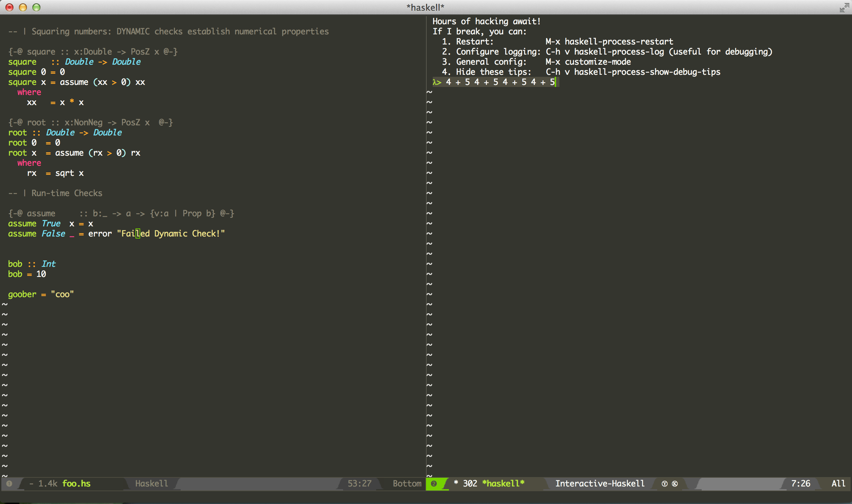Click the customize-mode command text
The width and height of the screenshot is (852, 504).
598,61
